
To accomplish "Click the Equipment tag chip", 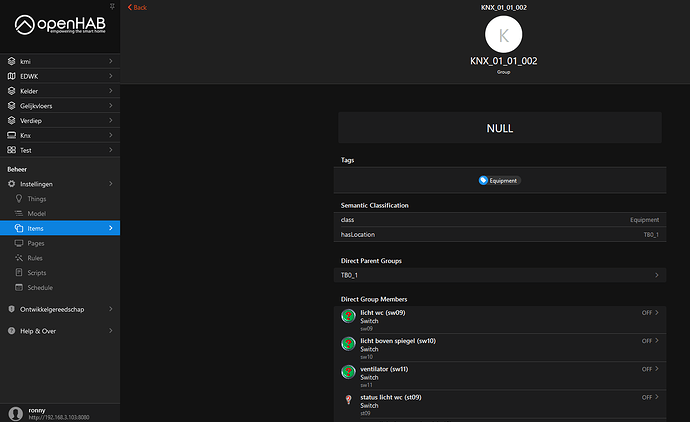I will [499, 180].
